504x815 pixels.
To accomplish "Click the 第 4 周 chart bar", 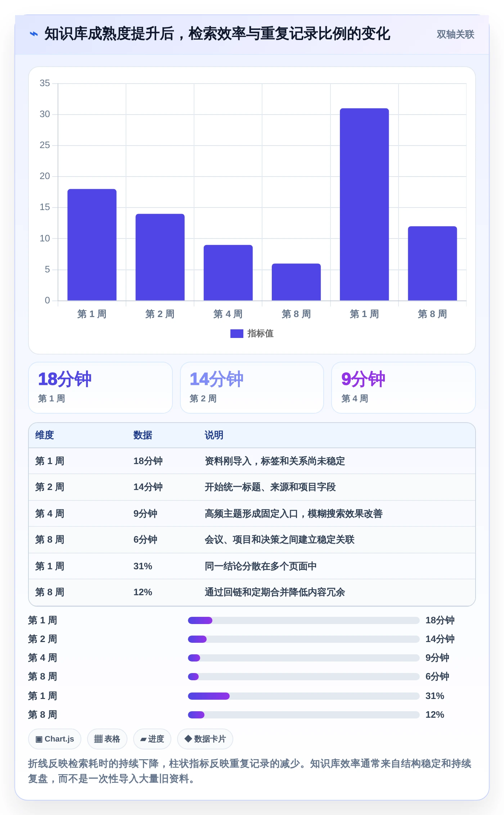I will [x=228, y=273].
